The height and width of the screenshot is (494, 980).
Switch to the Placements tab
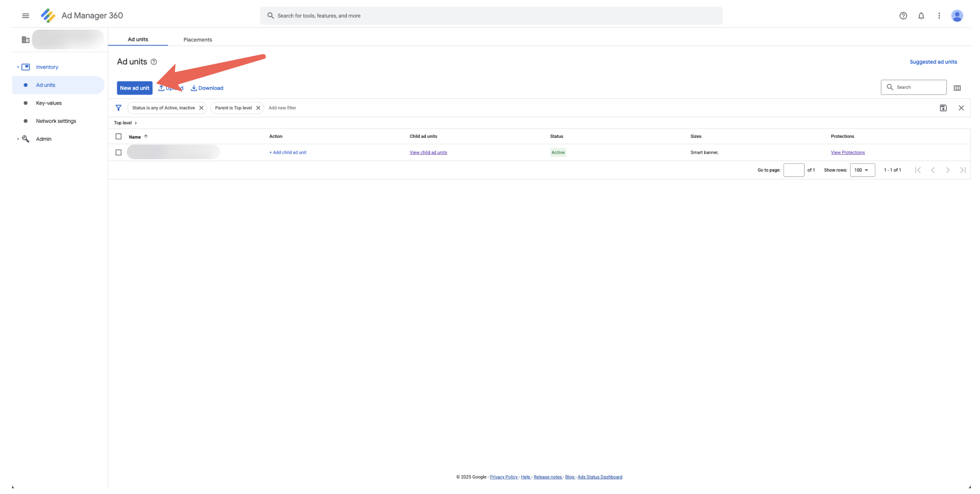pos(197,40)
